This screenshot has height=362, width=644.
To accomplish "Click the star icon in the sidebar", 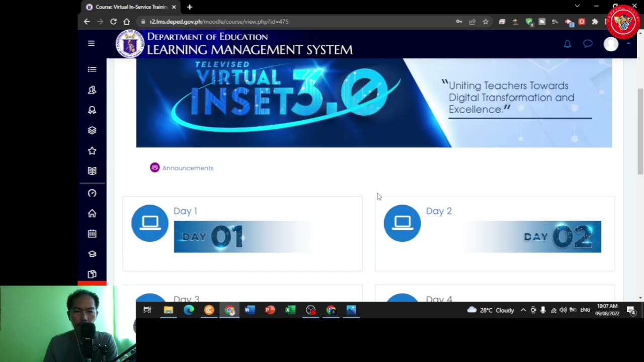I will [92, 151].
